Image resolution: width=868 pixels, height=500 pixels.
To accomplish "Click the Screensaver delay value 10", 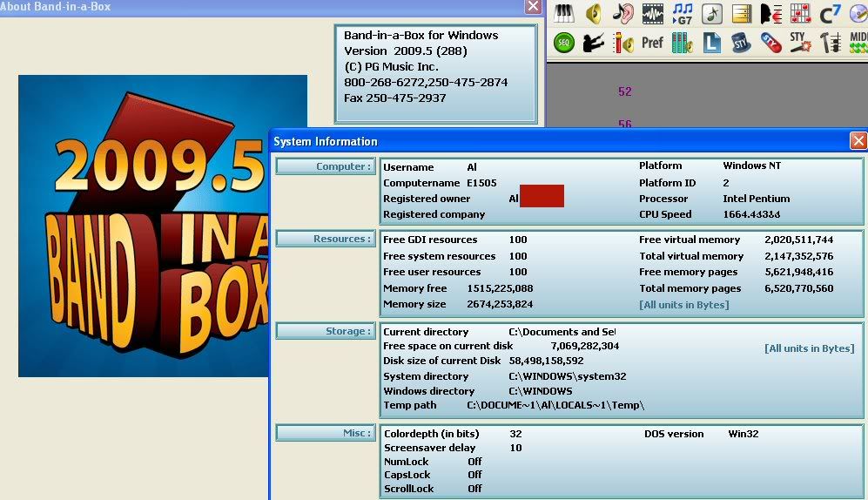I will 516,448.
